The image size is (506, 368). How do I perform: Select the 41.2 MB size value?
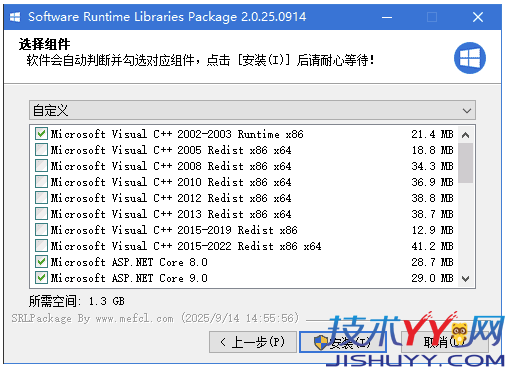point(432,246)
